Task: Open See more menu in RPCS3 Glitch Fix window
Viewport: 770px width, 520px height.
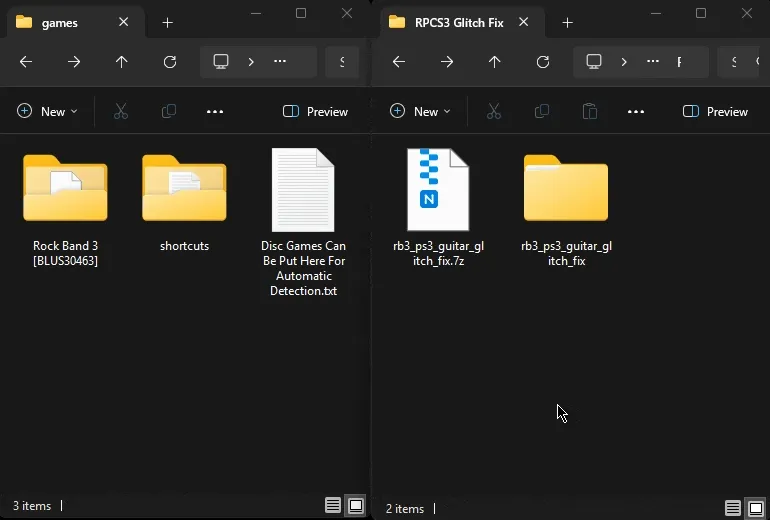Action: tap(636, 111)
